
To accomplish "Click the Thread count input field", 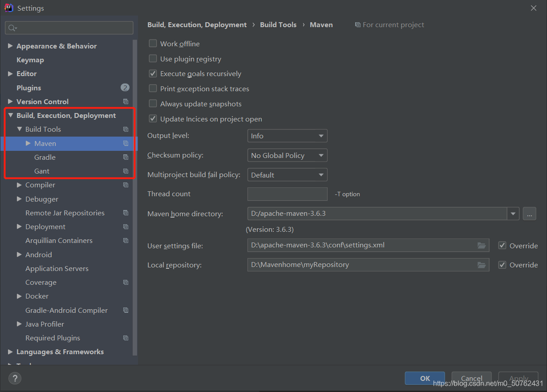I will (x=288, y=194).
